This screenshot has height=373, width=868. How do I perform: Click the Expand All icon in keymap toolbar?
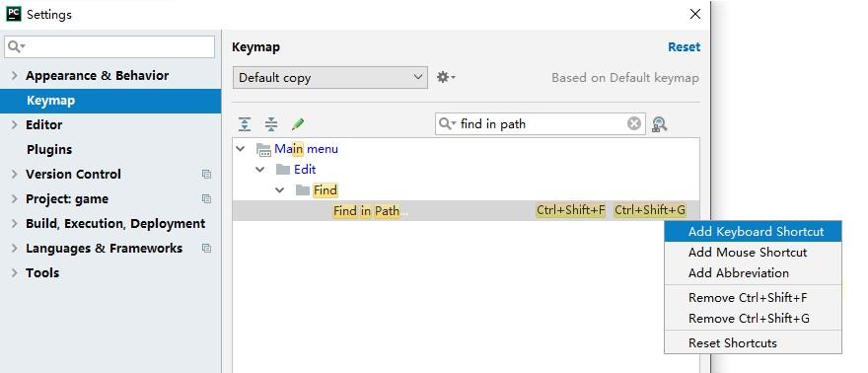click(x=245, y=124)
